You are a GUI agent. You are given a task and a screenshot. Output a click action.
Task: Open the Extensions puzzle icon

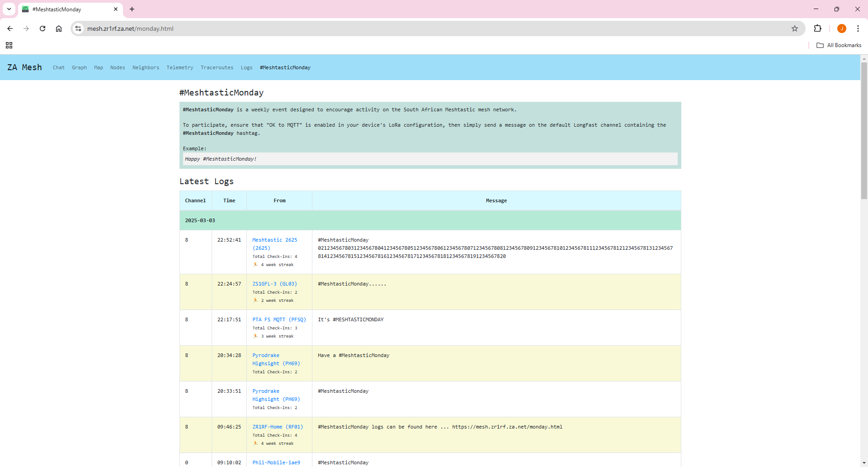[x=817, y=29]
